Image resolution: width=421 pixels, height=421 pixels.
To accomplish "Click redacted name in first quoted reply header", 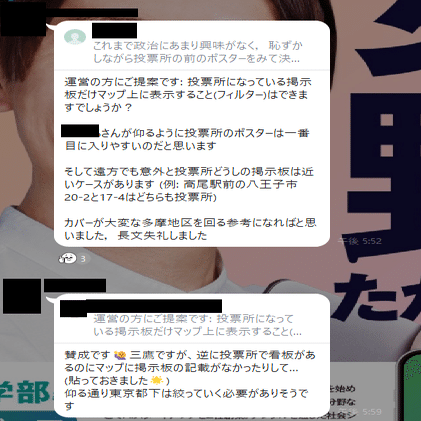I will point(114,30).
